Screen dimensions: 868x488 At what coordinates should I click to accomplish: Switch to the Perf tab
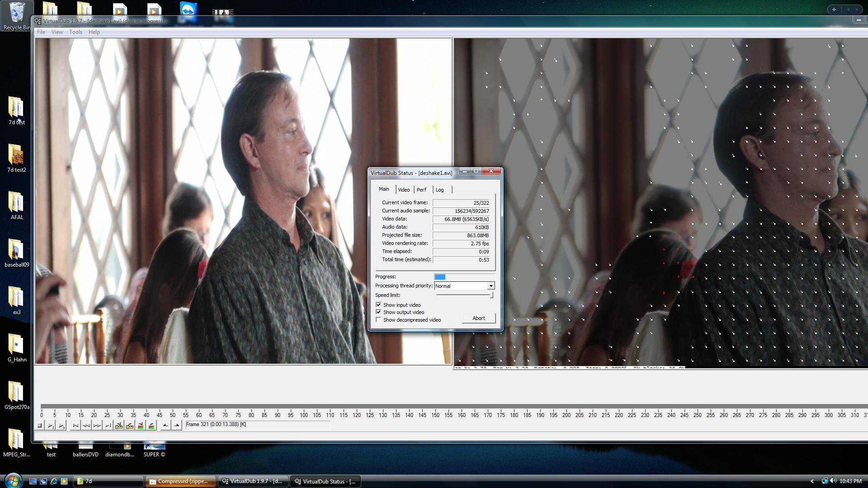coord(421,190)
